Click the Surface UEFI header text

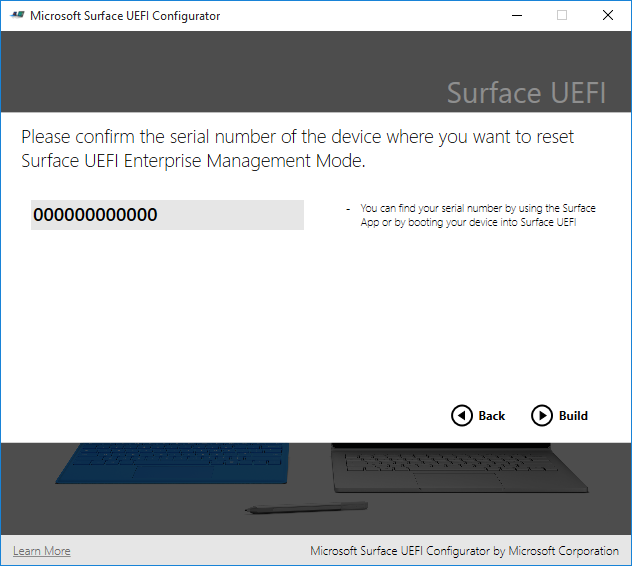[x=526, y=93]
